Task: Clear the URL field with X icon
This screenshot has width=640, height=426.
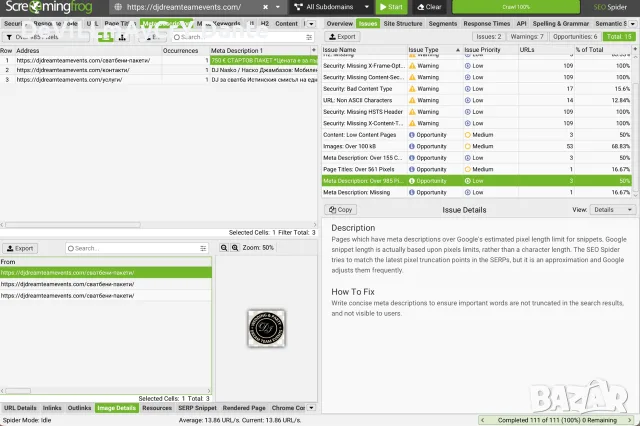Action: coord(265,7)
